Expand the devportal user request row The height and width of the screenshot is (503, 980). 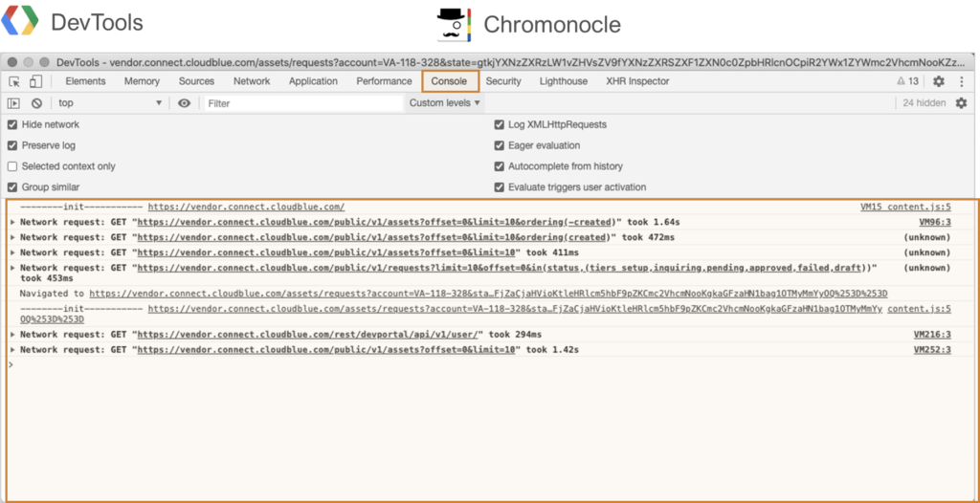point(12,335)
